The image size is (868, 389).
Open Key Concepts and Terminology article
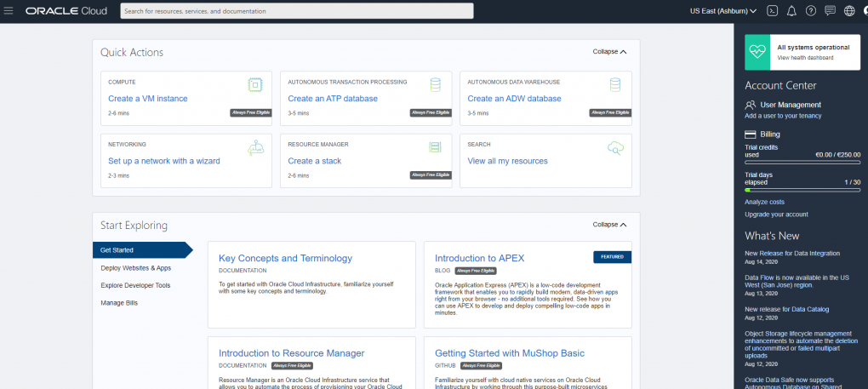click(285, 258)
